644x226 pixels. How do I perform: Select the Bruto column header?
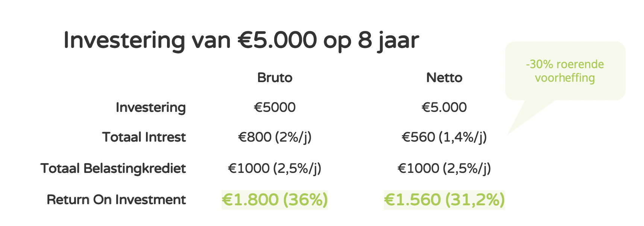click(x=275, y=78)
